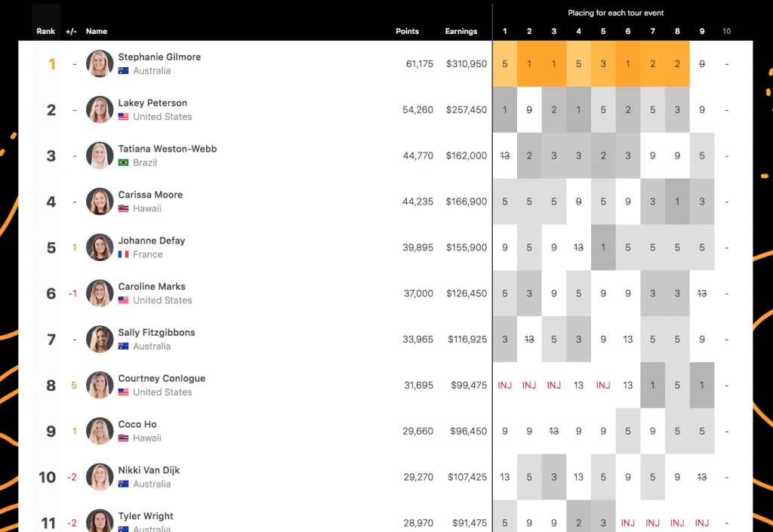Select tour event 10 column header
773x532 pixels.
(x=727, y=31)
